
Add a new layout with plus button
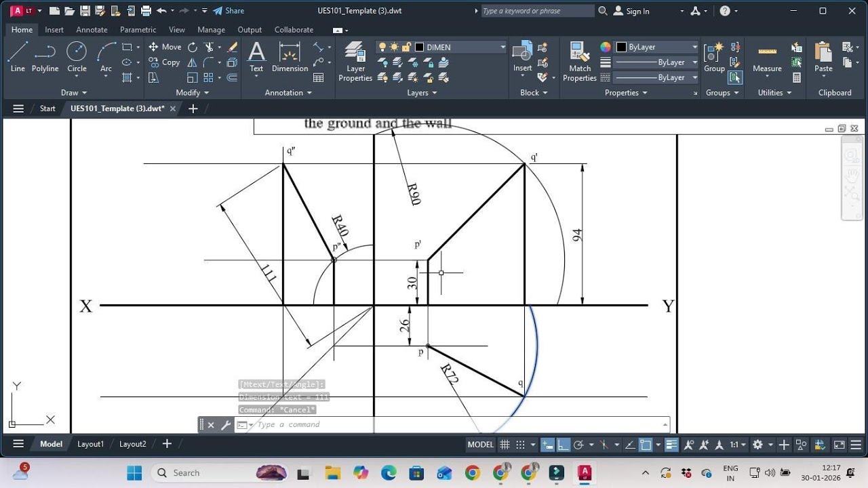(x=167, y=444)
